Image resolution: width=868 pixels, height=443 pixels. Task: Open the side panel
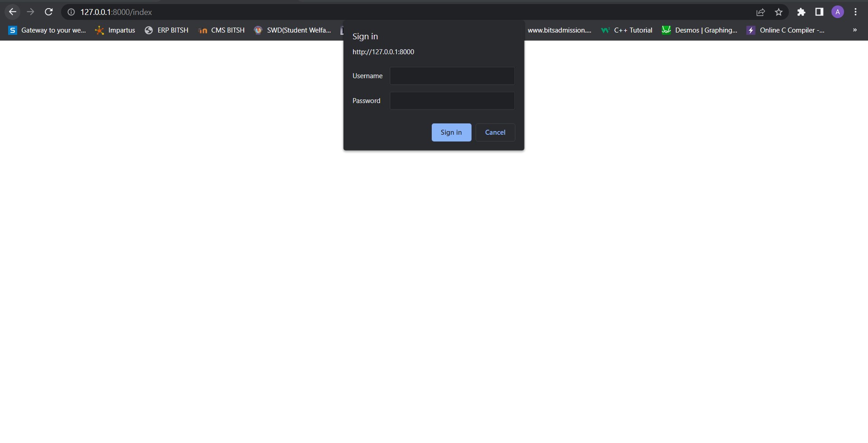819,12
